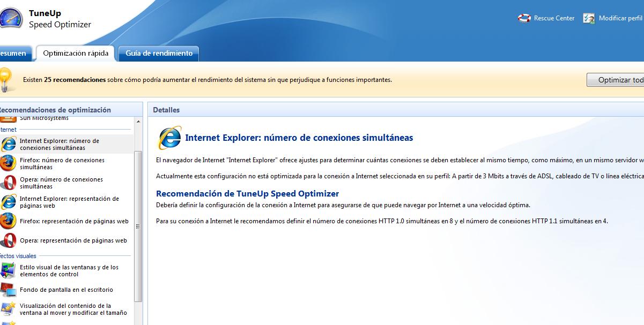Select 'Opera: representación de páginas web' entry
Image resolution: width=644 pixels, height=325 pixels.
tap(65, 240)
